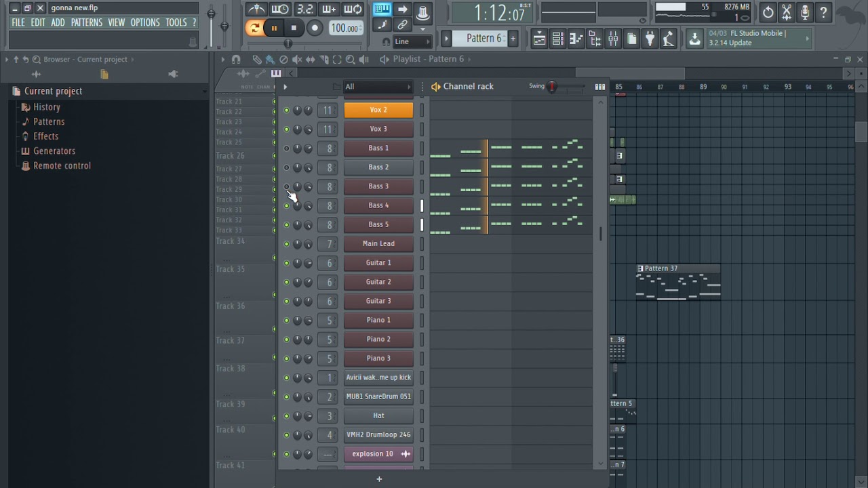Open the channel filter All dropdown

[378, 87]
